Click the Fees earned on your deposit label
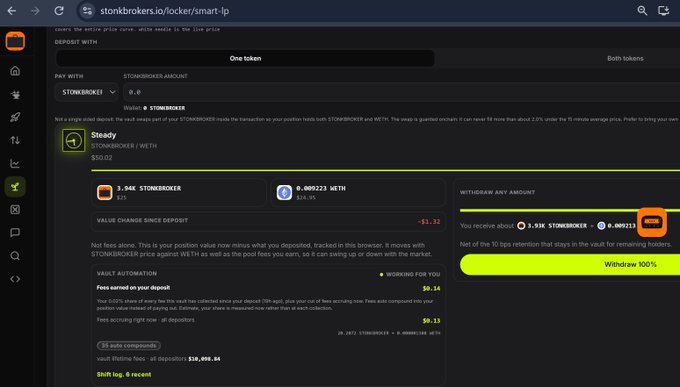 [x=133, y=288]
